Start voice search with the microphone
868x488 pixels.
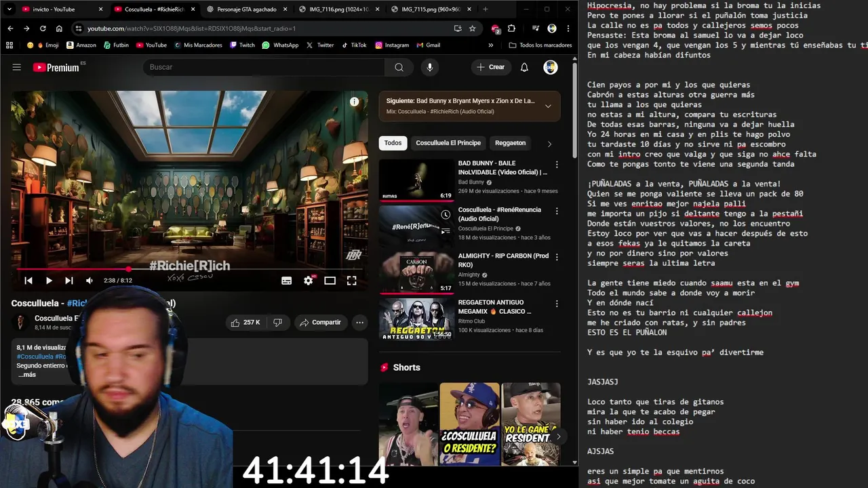[x=429, y=67]
